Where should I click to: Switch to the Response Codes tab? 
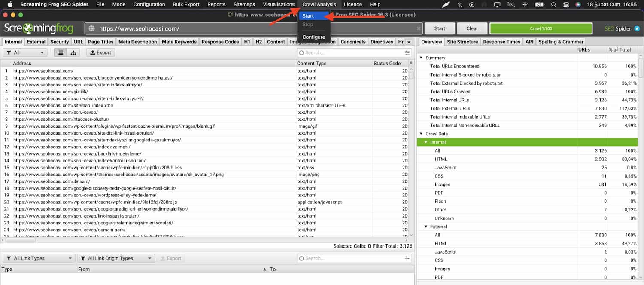tap(220, 42)
